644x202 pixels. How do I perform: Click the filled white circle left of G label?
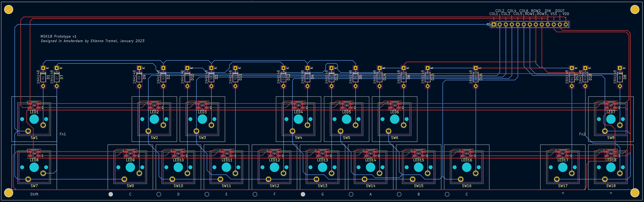(303, 194)
